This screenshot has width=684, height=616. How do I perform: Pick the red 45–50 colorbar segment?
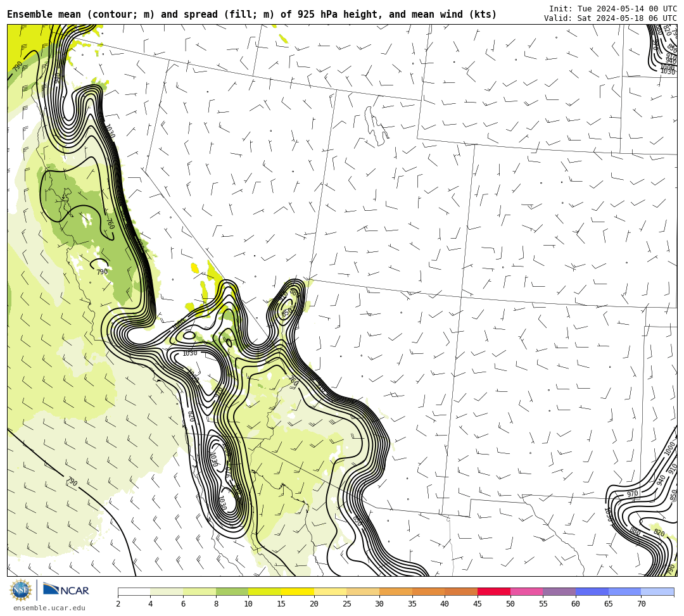tap(494, 591)
